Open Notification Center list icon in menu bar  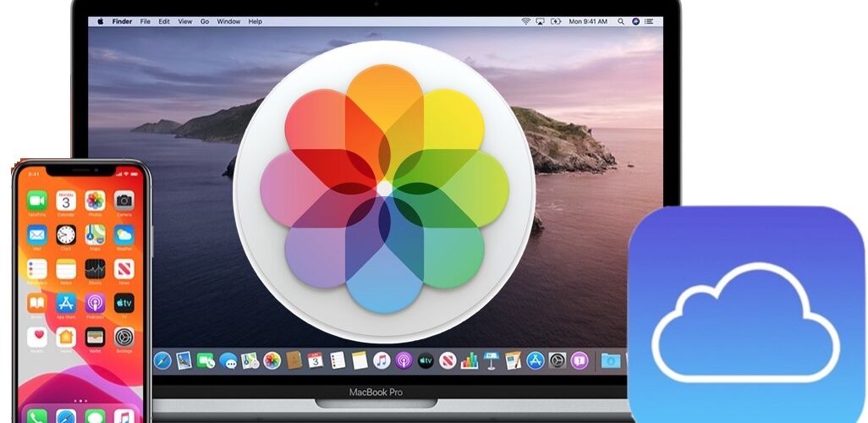(649, 22)
